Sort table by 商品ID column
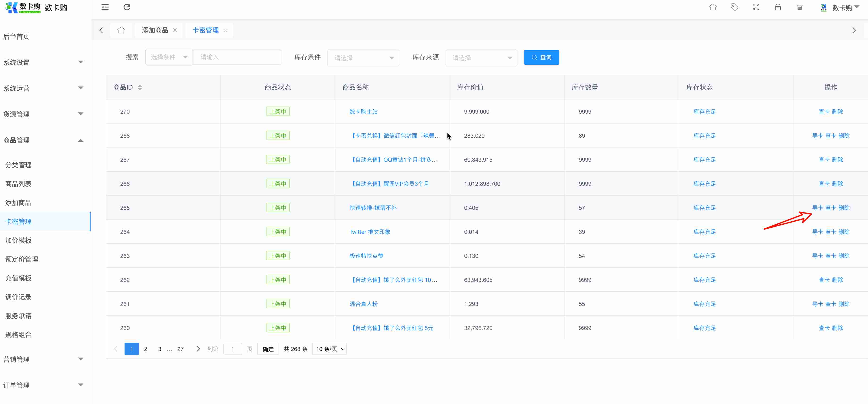 pyautogui.click(x=140, y=87)
